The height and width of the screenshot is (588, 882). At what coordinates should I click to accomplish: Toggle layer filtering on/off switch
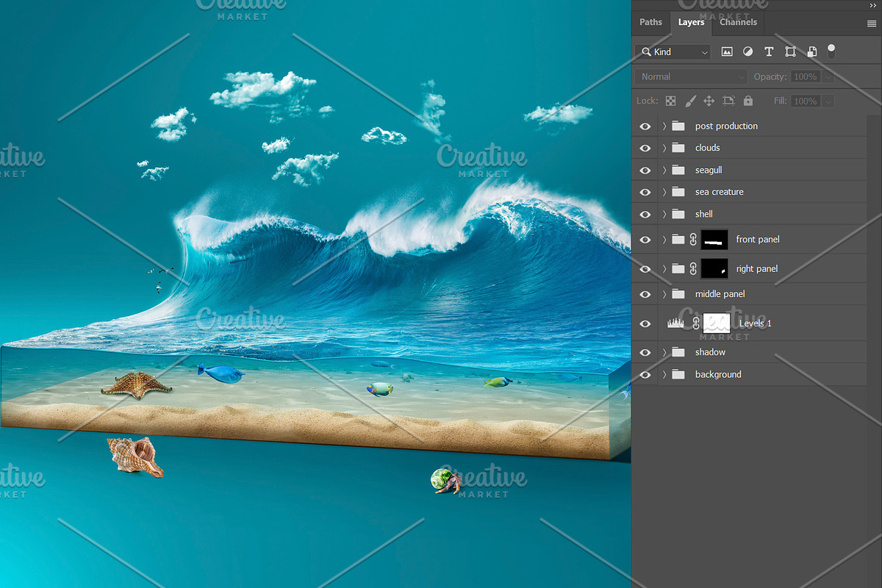[x=831, y=51]
